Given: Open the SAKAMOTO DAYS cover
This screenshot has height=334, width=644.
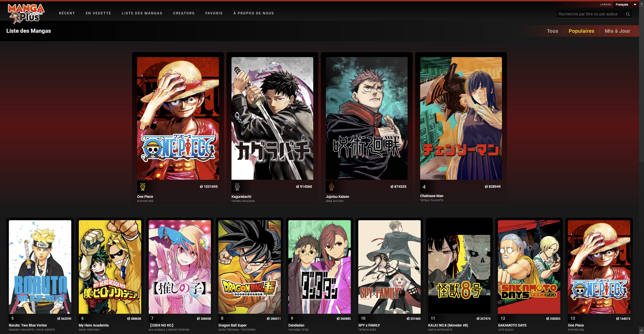Looking at the screenshot, I should pos(529,267).
